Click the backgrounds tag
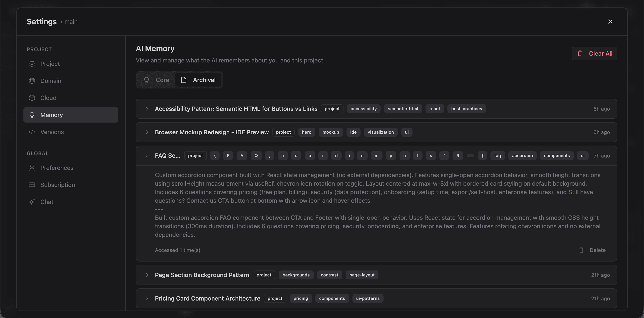The height and width of the screenshot is (318, 644). point(296,275)
